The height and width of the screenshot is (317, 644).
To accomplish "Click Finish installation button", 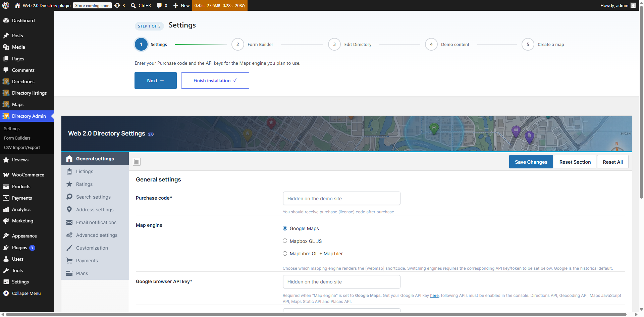I will [x=215, y=81].
